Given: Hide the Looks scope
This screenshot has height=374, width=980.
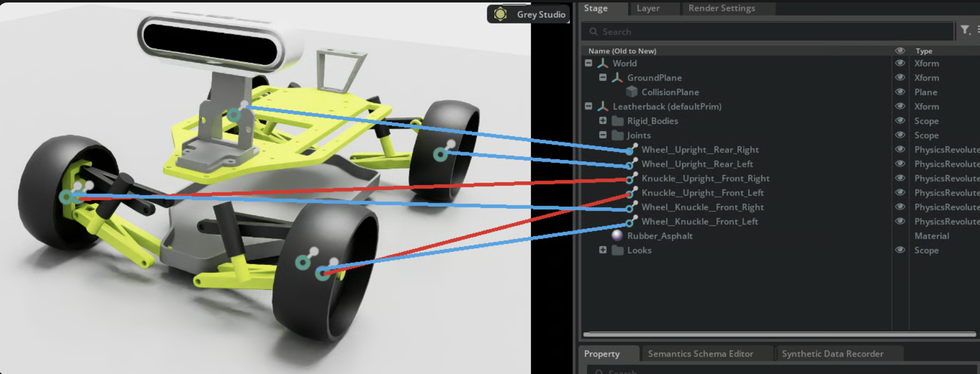Looking at the screenshot, I should pos(900,250).
